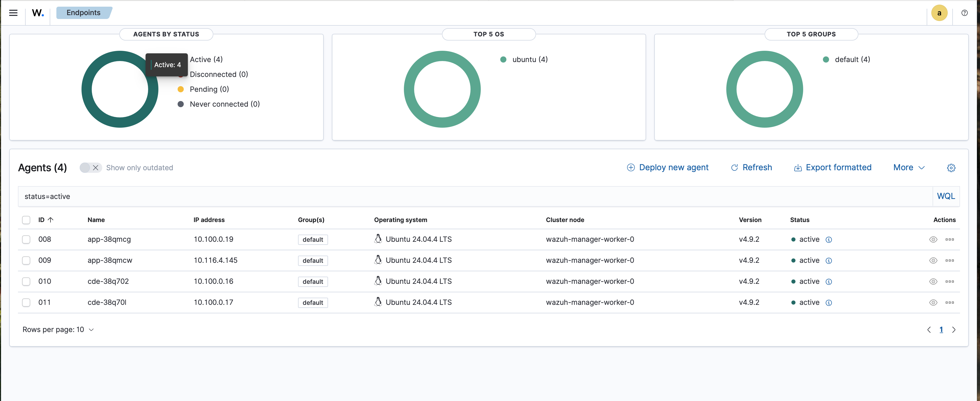This screenshot has height=401, width=980.
Task: Click the Active (4) legend entry
Action: (206, 60)
